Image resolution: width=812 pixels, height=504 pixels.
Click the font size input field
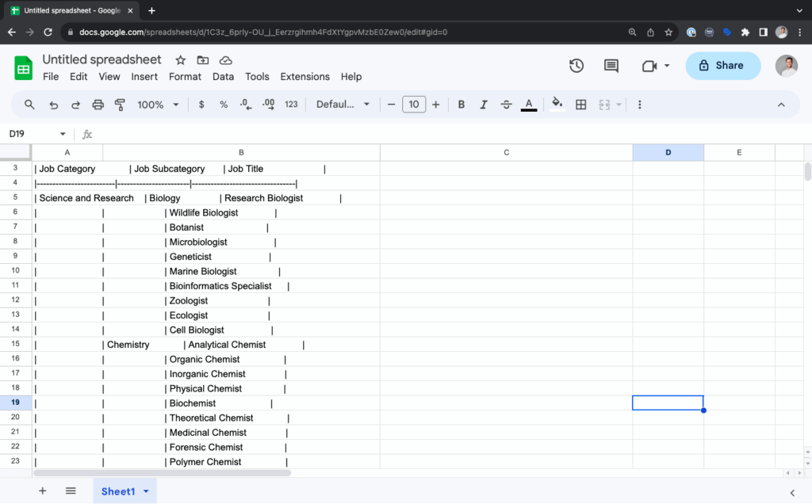414,105
